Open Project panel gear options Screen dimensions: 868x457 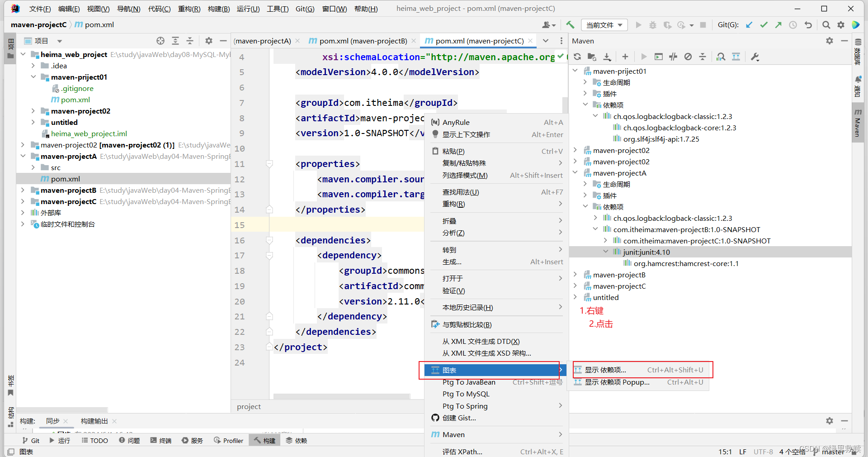208,41
